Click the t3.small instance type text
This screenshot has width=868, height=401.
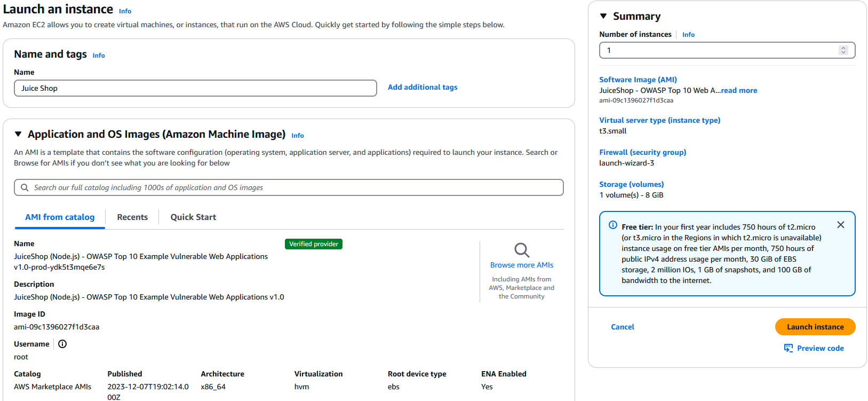tap(613, 131)
